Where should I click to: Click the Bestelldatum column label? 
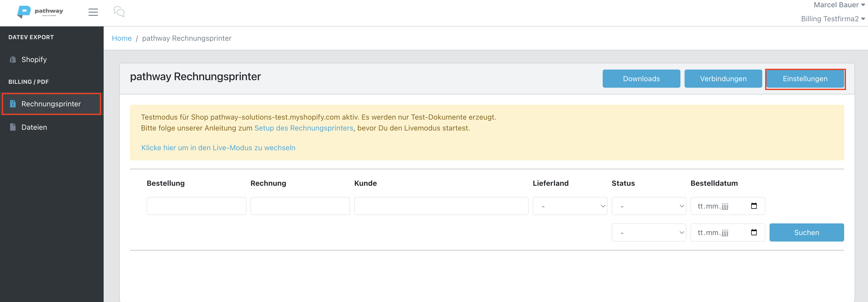[x=714, y=183]
